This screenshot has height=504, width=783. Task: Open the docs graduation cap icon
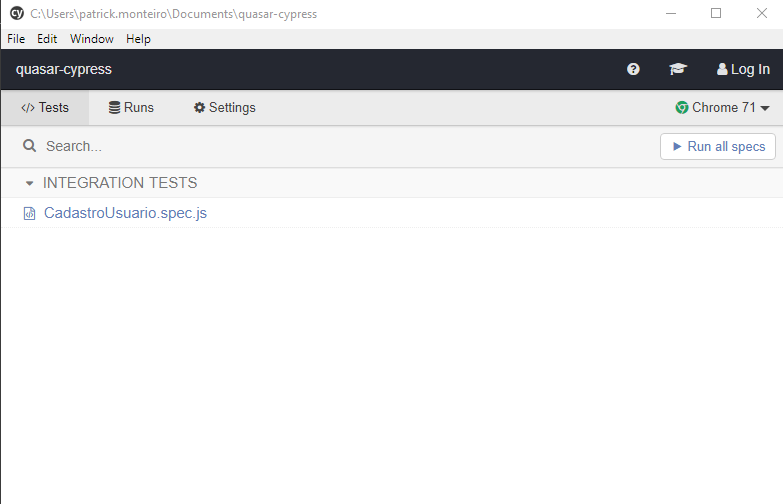678,70
